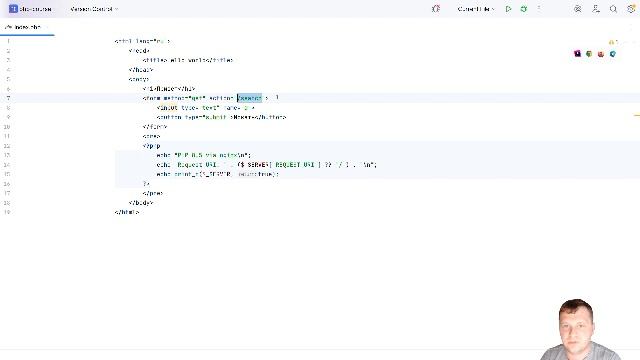Click the print_r $_SERVER line
The width and height of the screenshot is (640, 360).
(218, 174)
